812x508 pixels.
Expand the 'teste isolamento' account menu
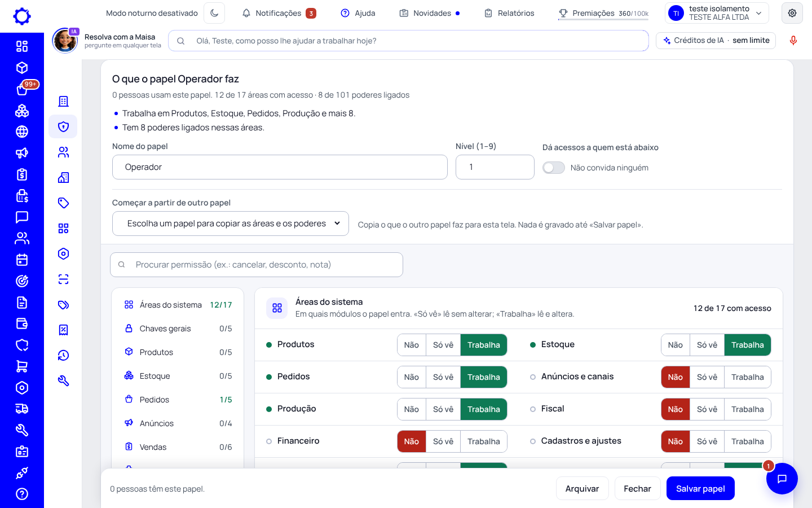[717, 13]
